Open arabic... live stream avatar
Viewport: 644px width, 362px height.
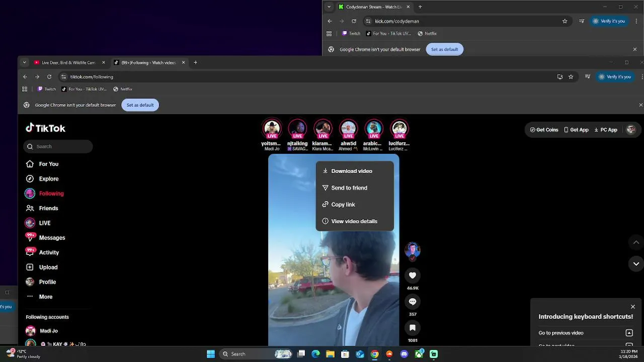(374, 129)
